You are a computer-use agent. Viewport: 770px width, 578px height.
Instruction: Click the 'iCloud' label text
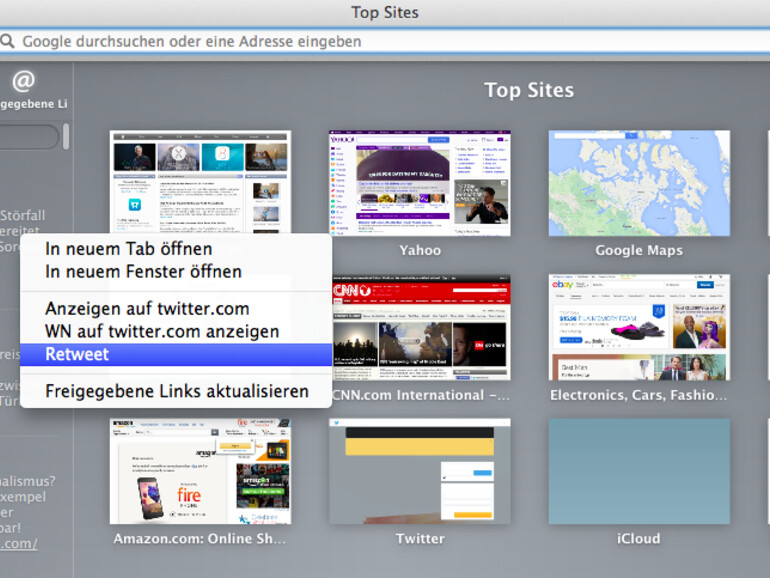click(638, 539)
